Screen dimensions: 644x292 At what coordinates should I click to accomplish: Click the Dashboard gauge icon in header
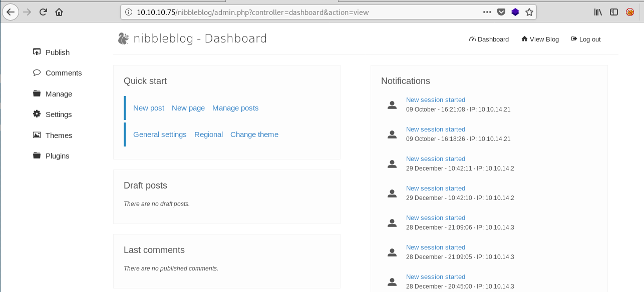click(x=472, y=39)
